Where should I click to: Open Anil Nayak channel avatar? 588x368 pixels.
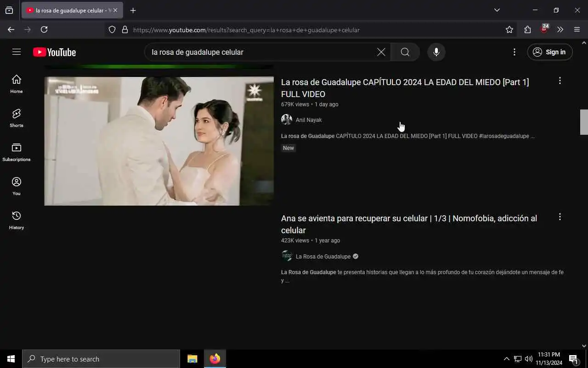pos(287,120)
